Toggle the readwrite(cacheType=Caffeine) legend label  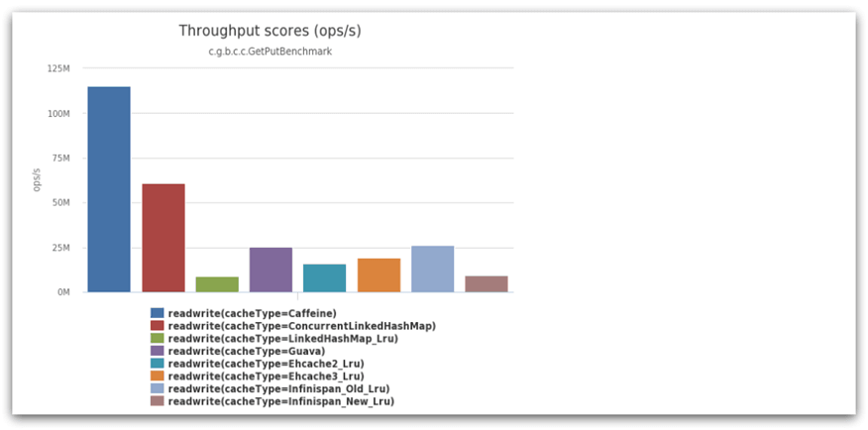(x=252, y=313)
